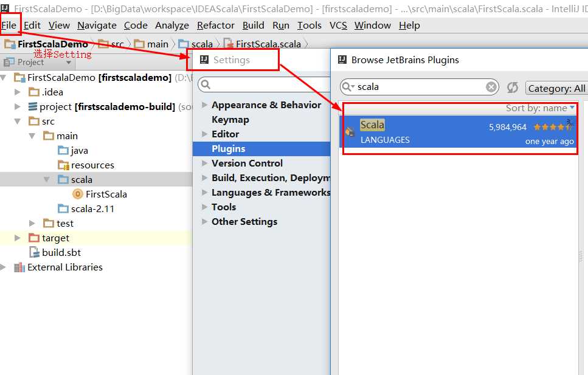The height and width of the screenshot is (375, 588).
Task: Select the java folder icon
Action: coord(63,151)
